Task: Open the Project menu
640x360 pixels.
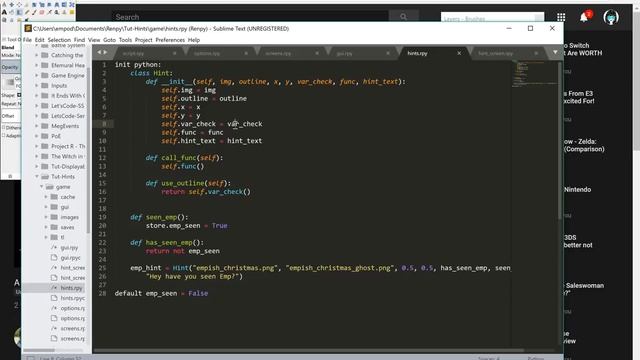Action: click(144, 40)
